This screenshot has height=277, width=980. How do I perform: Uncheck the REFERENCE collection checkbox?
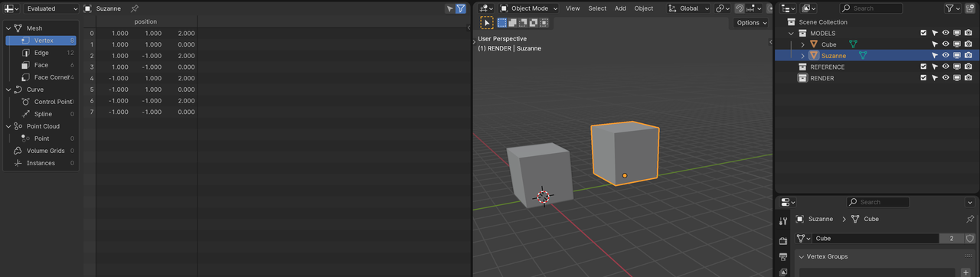(923, 67)
